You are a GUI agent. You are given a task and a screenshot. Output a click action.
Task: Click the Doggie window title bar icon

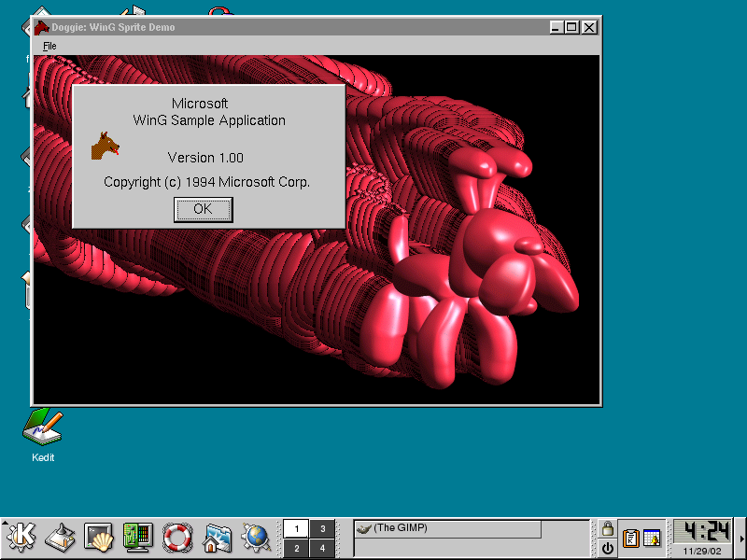42,27
